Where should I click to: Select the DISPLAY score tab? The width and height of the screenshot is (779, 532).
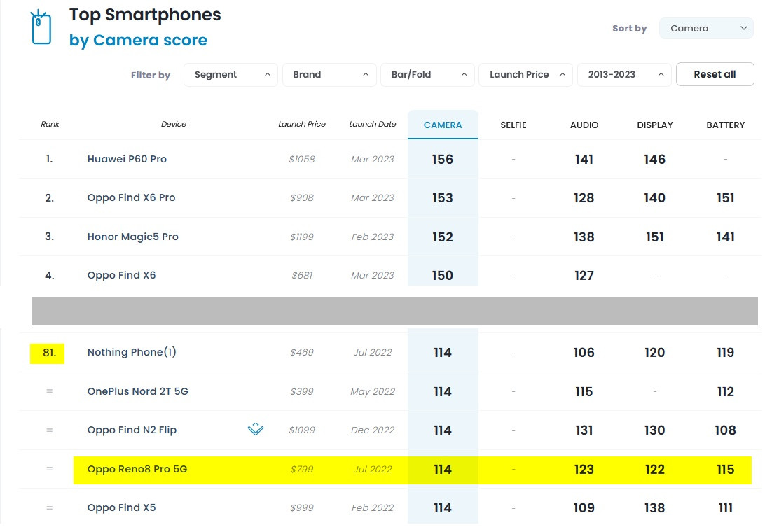click(x=655, y=125)
